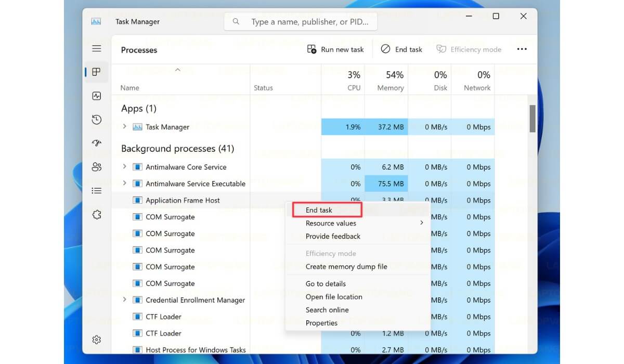Screen dimensions: 624x364
Task: Collapse sort chevron above Name column
Action: 177,69
